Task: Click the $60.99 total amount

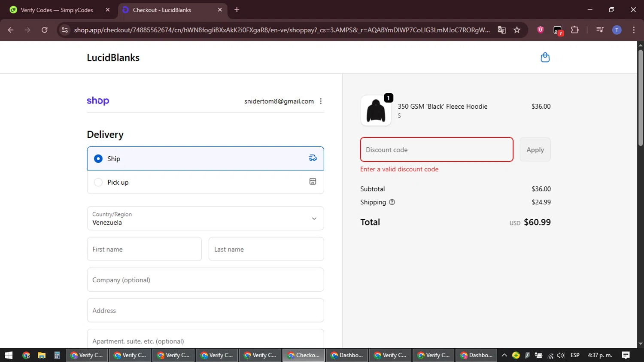Action: (537, 222)
